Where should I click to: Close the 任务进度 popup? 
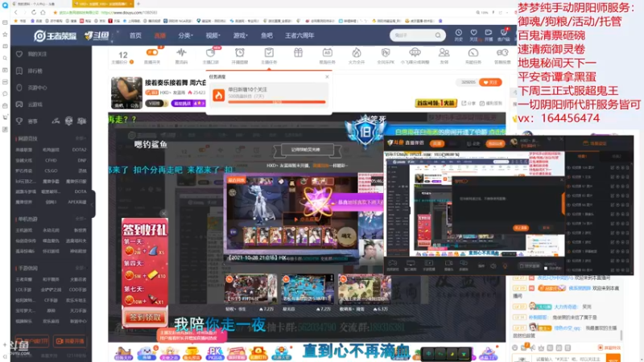tap(327, 76)
